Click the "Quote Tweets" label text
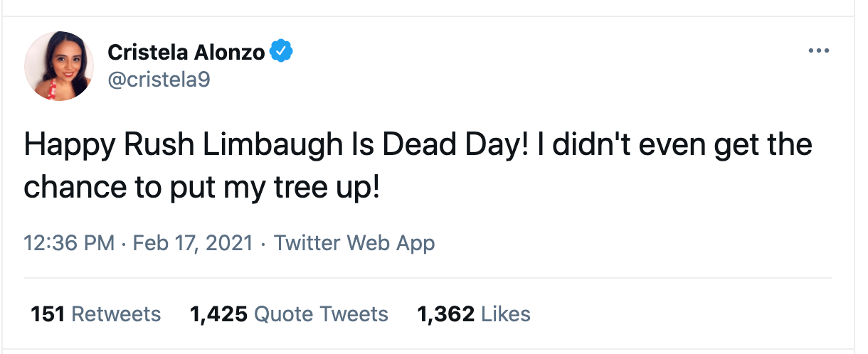Screen dimensions: 868x354 [321, 314]
